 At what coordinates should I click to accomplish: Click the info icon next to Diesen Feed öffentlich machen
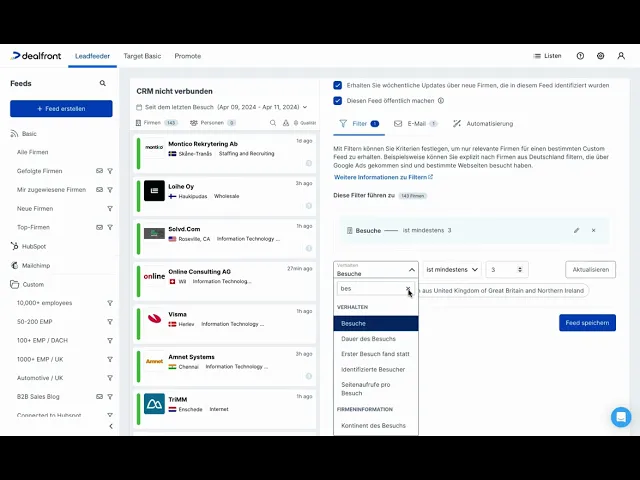pos(441,100)
